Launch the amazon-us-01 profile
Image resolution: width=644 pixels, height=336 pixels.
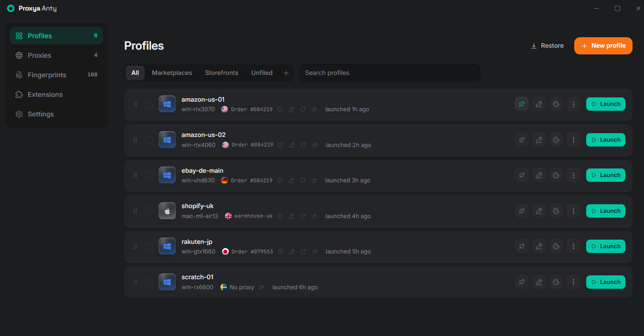[606, 104]
